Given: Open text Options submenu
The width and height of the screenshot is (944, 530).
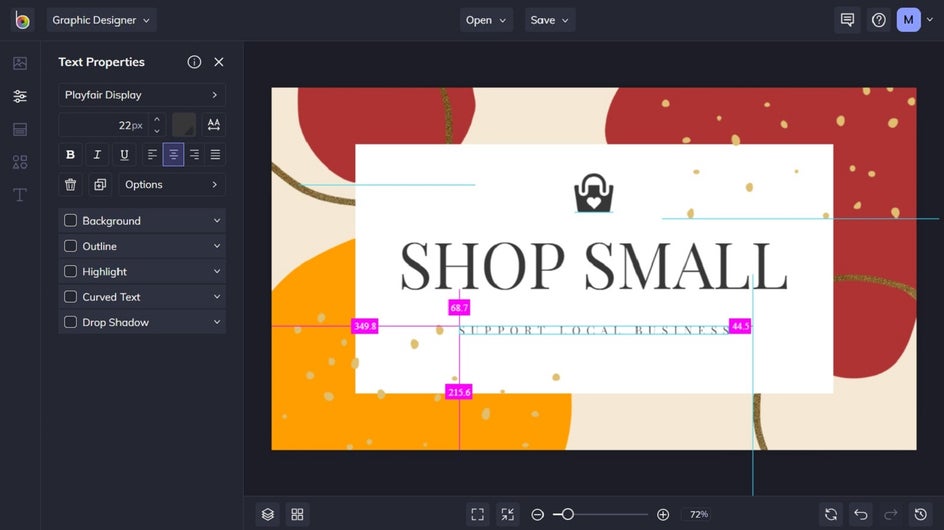Looking at the screenshot, I should tap(172, 185).
